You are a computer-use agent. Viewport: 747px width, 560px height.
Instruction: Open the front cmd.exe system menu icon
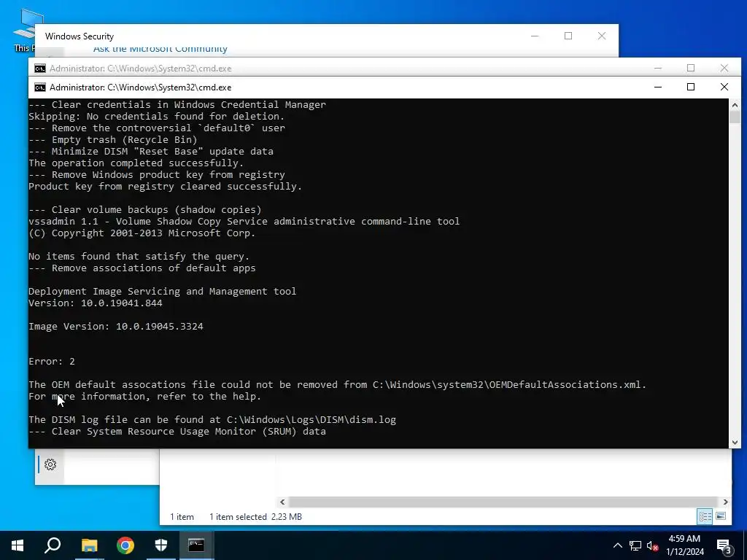point(40,87)
